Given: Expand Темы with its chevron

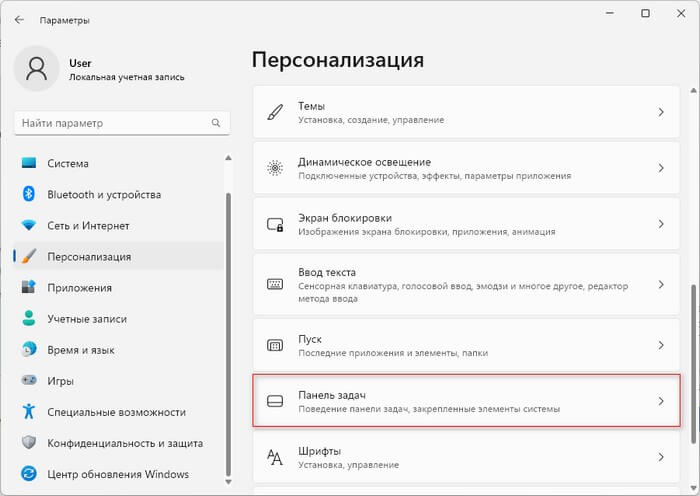Looking at the screenshot, I should coord(661,112).
